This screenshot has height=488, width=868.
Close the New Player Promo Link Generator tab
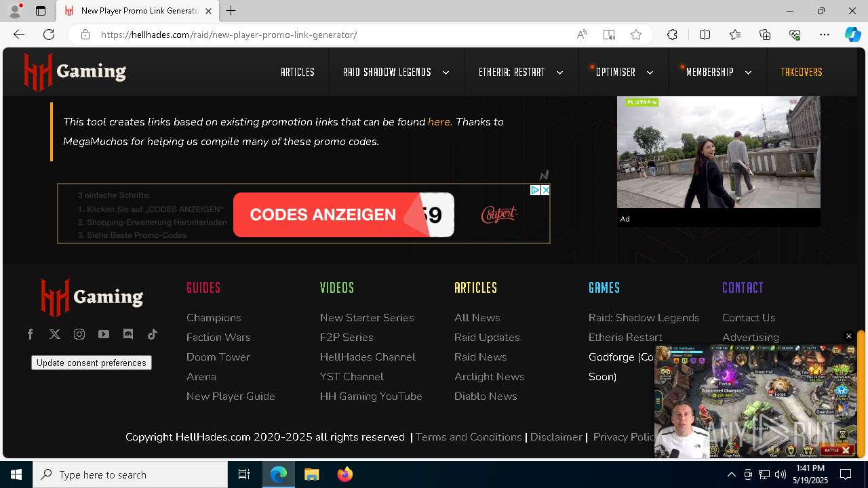[x=209, y=11]
